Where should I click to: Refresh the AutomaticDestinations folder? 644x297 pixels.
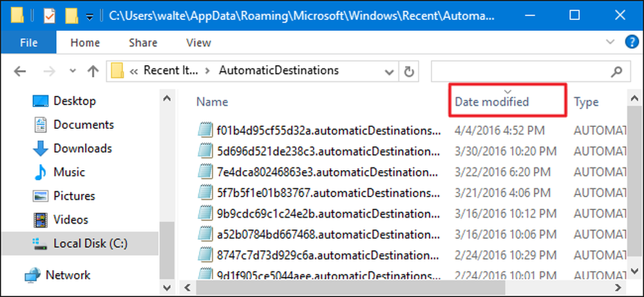click(409, 72)
